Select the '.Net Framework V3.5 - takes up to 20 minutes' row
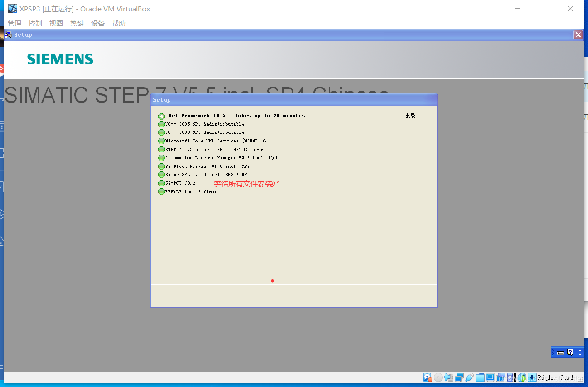 click(x=235, y=116)
